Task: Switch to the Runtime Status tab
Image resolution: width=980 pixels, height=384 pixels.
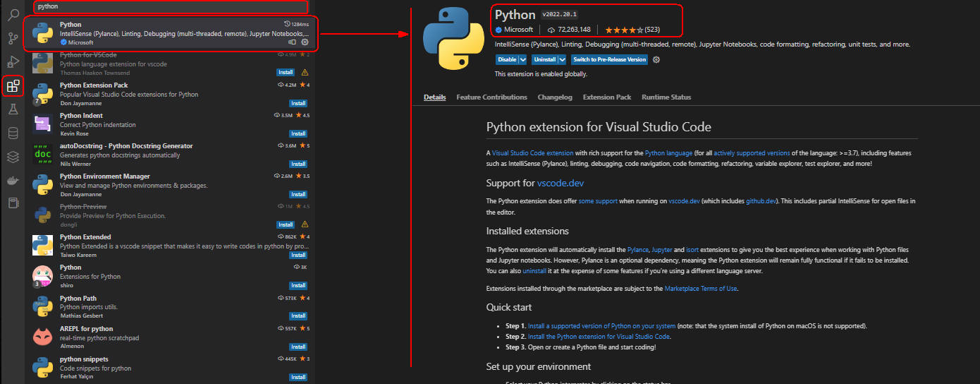Action: (x=666, y=97)
